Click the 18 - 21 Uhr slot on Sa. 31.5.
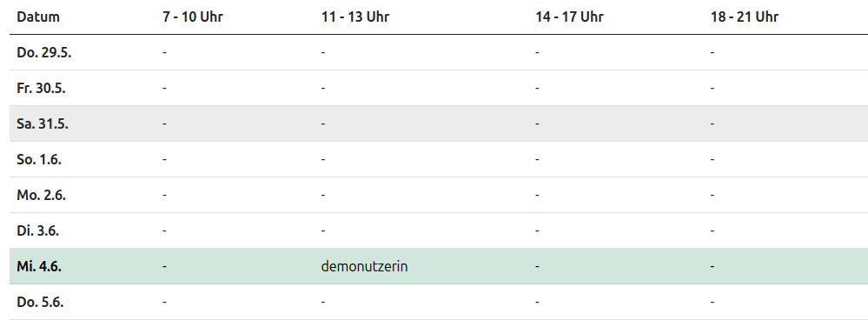 tap(712, 124)
